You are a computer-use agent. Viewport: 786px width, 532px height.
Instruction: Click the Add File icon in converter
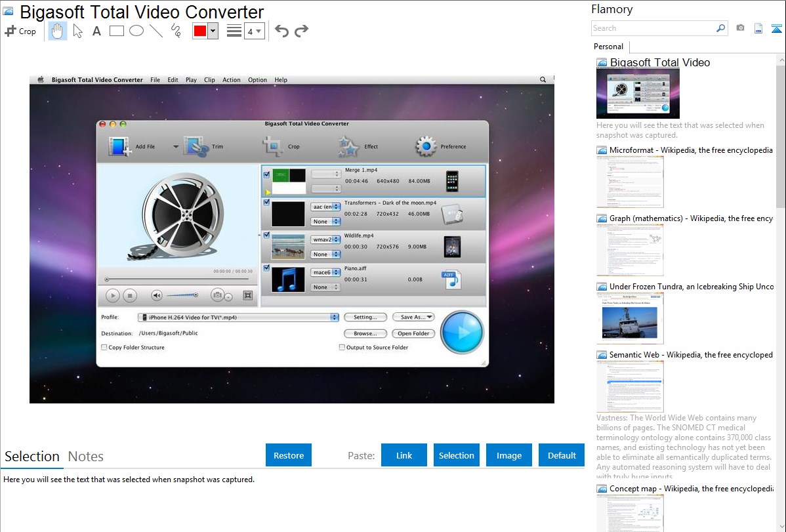[x=119, y=146]
